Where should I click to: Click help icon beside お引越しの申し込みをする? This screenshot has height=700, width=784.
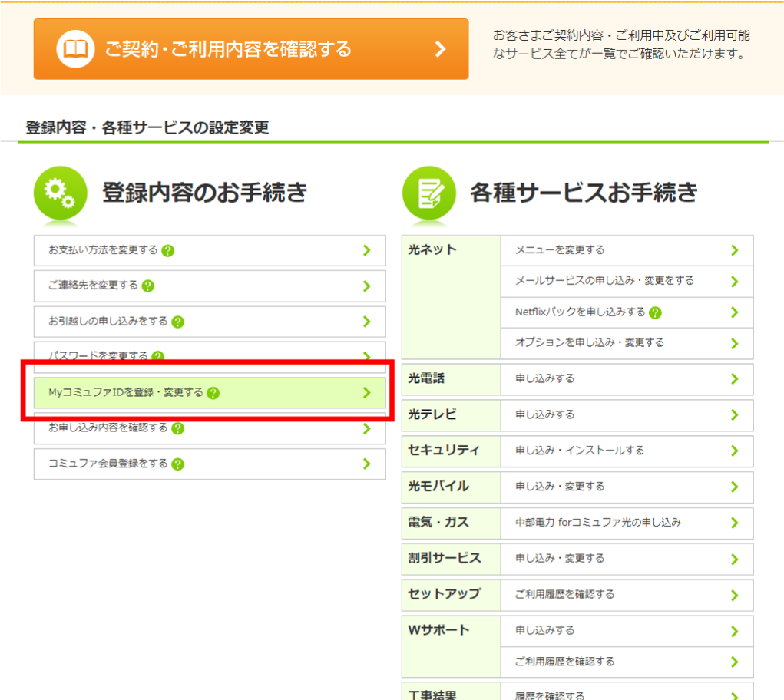tap(177, 322)
